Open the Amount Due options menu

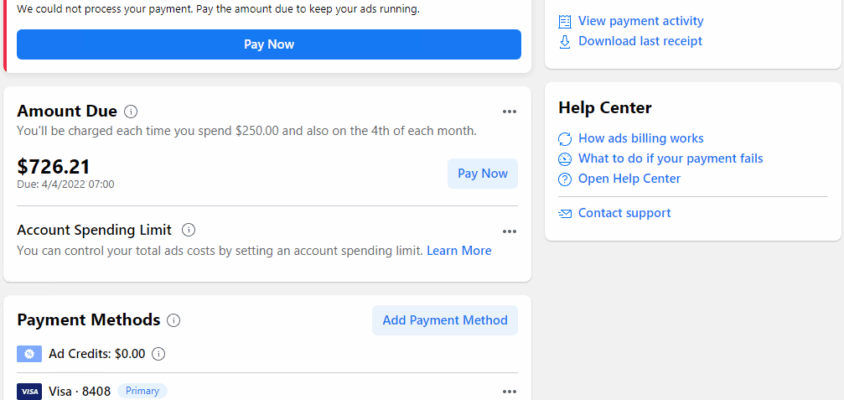click(509, 111)
